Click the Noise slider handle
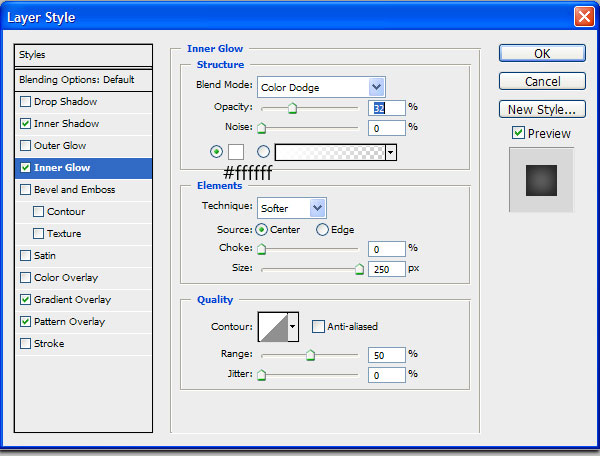The width and height of the screenshot is (600, 456). coord(261,128)
